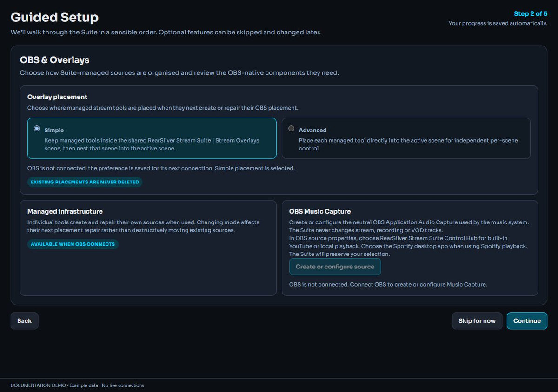Click the 'We'll walk through the Suite' subtitle
The height and width of the screenshot is (392, 558).
(x=166, y=33)
